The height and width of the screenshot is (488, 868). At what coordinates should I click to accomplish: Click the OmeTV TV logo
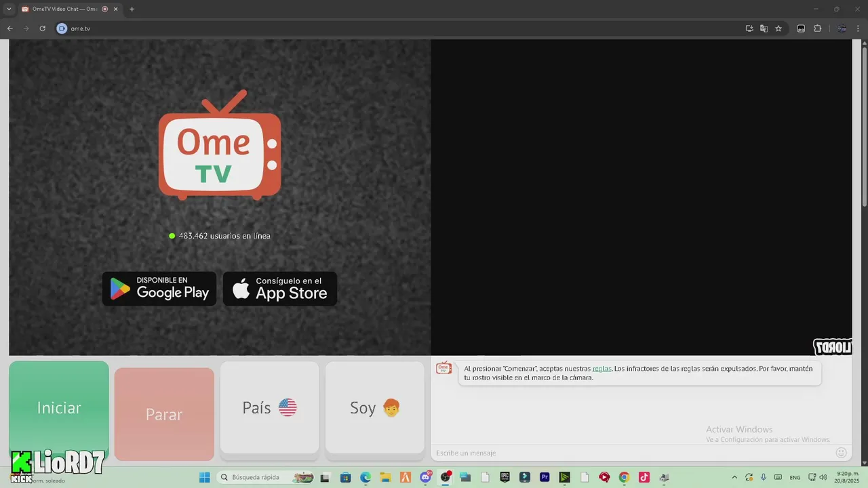tap(220, 145)
